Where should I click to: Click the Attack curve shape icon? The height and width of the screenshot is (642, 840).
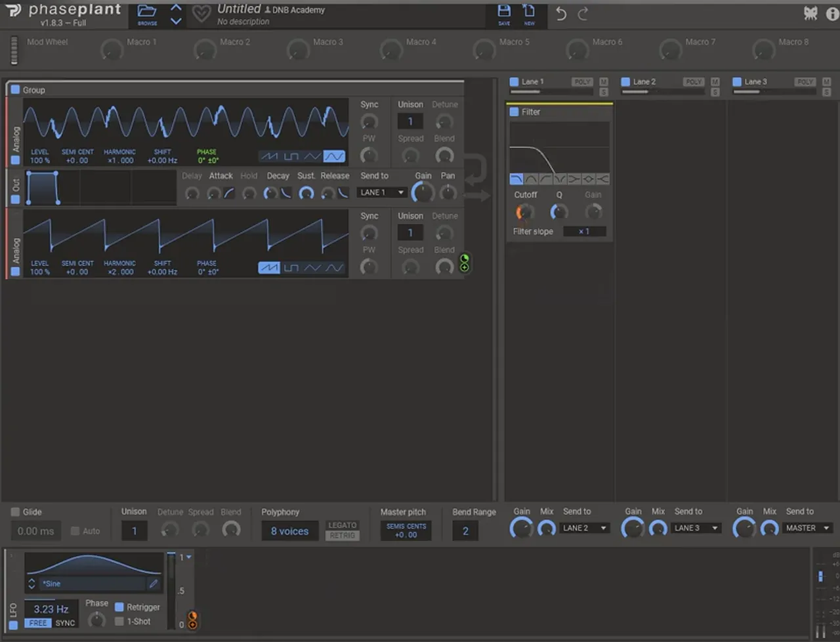click(x=229, y=193)
